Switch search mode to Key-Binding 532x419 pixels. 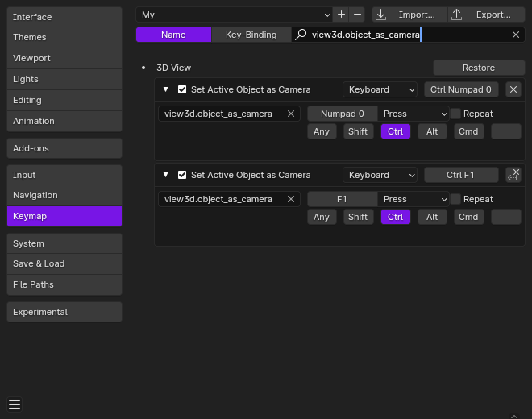point(251,35)
